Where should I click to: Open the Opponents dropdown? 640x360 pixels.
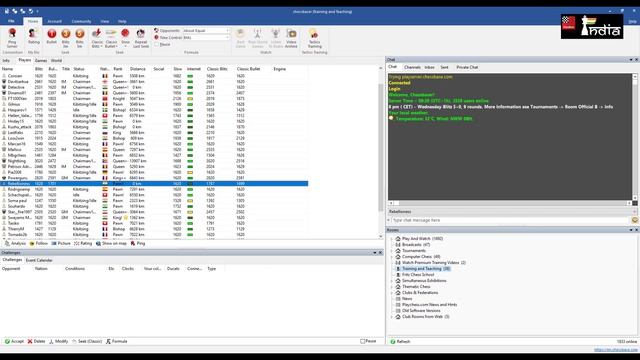228,31
